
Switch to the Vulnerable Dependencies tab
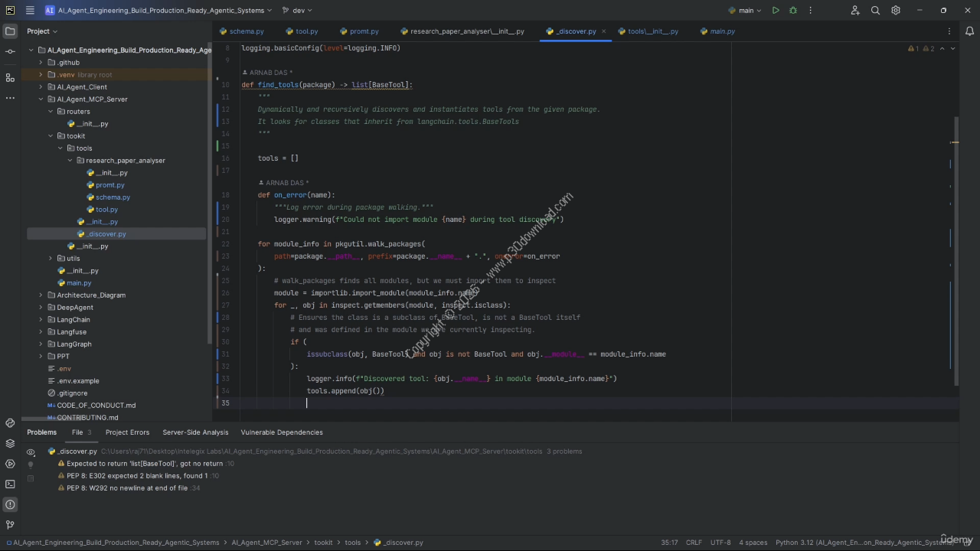(282, 432)
